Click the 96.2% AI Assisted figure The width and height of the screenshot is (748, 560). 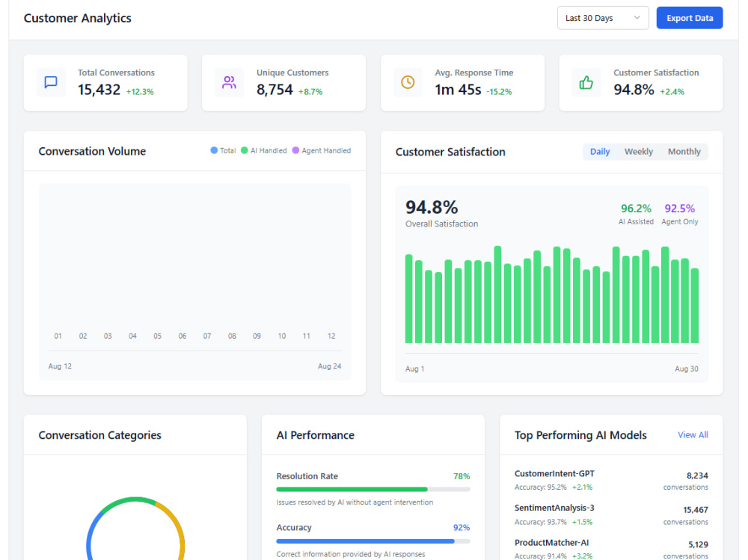pos(636,209)
